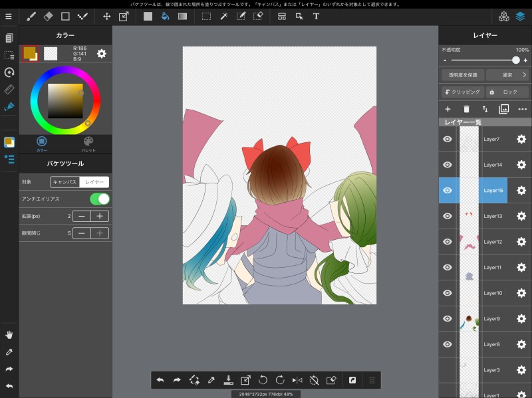Open the blend mode dropdown showing 通常
Image resolution: width=532 pixels, height=398 pixels.
coord(508,75)
